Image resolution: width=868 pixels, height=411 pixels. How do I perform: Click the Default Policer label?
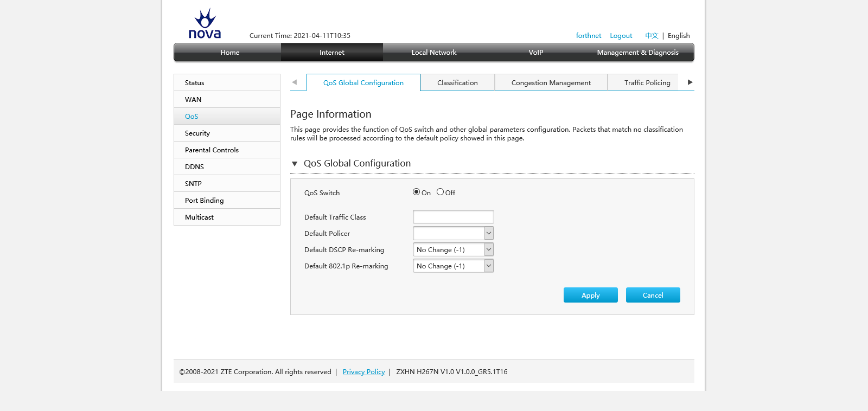327,234
